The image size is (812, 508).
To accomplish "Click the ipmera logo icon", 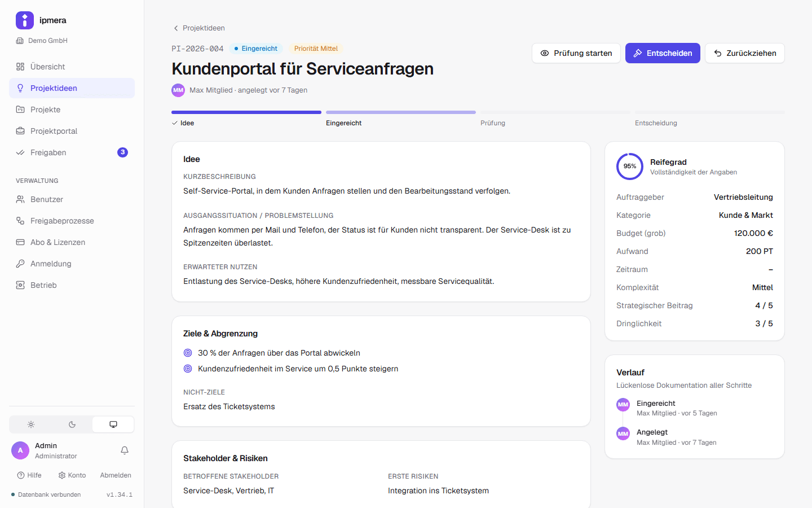I will tap(25, 20).
